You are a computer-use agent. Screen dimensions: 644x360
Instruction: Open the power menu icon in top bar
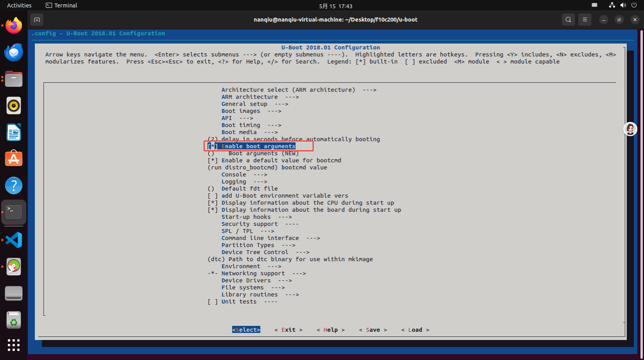pyautogui.click(x=634, y=5)
